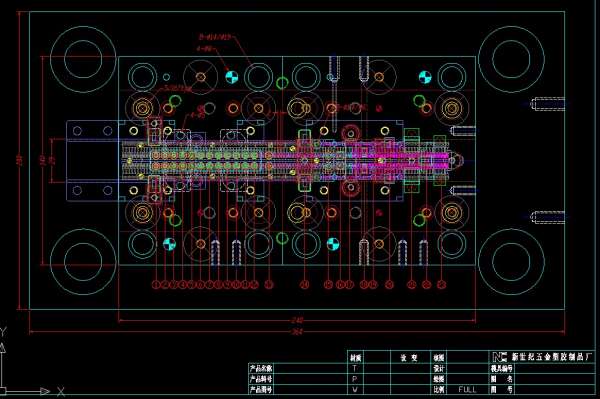Click the '新世纪五金塑胶制品厂' company name text
The width and height of the screenshot is (600, 399).
(x=552, y=357)
